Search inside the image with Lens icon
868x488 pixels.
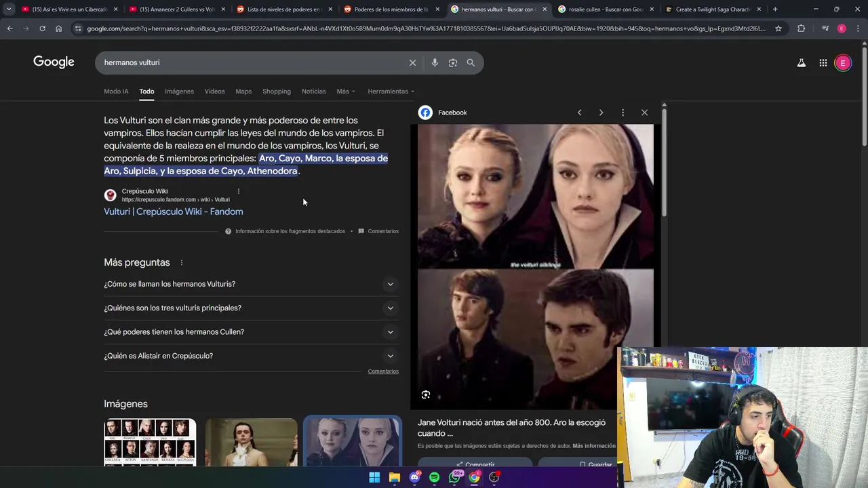click(426, 394)
